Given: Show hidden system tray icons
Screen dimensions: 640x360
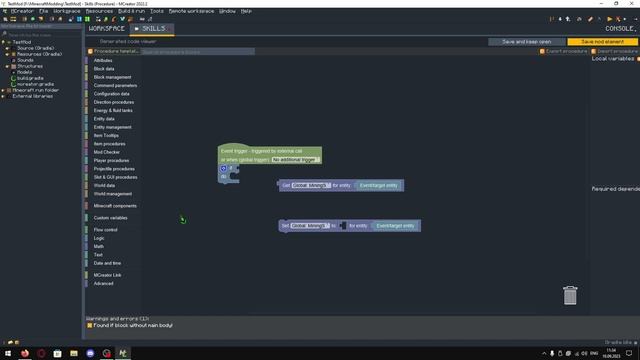Looking at the screenshot, I should [x=544, y=353].
